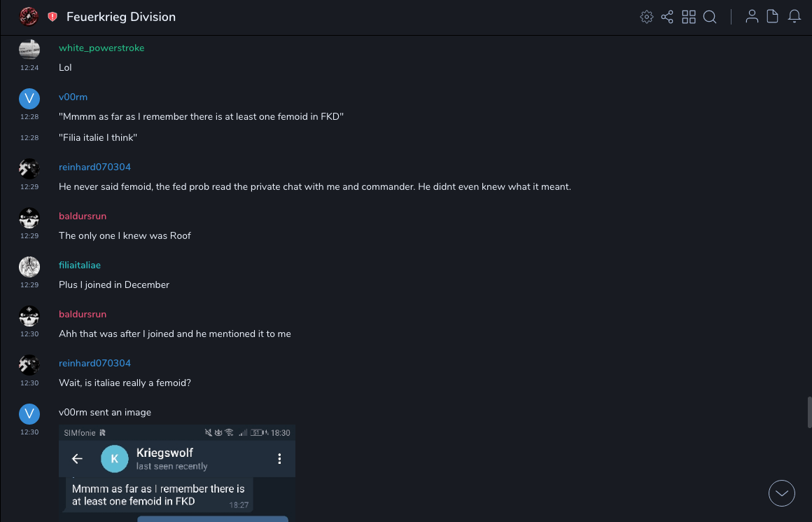Click the document file icon in header
The width and height of the screenshot is (812, 522).
pos(772,17)
